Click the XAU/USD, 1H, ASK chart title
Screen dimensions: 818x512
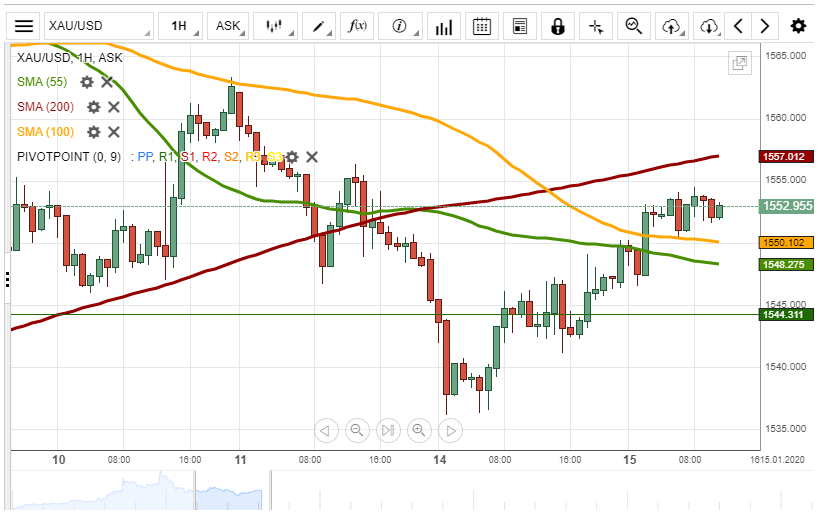(69, 57)
